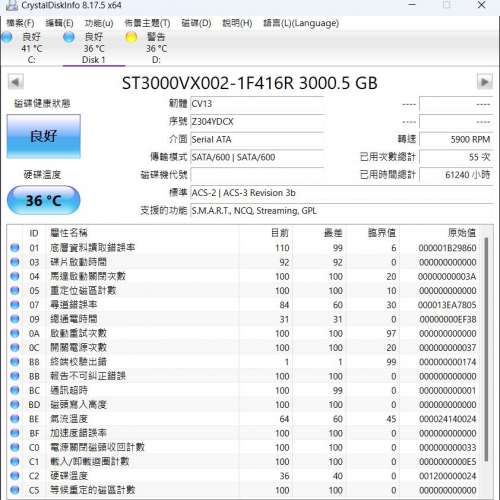Click the status dot for attribute BB
The height and width of the screenshot is (500, 500).
coord(15,376)
